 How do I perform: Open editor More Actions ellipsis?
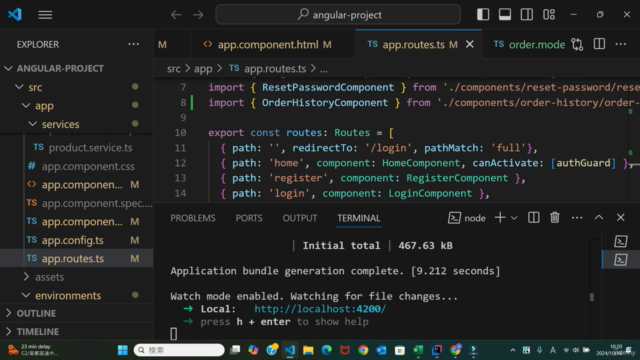pyautogui.click(x=621, y=44)
